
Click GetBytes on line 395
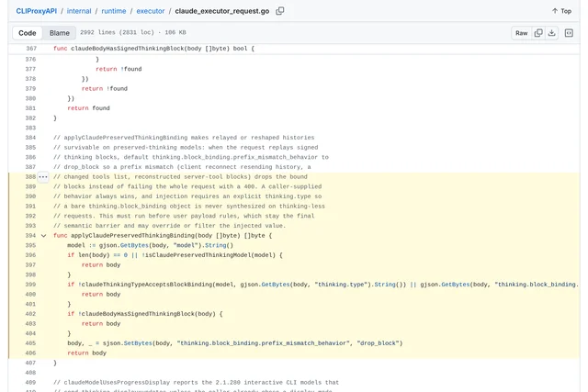(x=134, y=245)
